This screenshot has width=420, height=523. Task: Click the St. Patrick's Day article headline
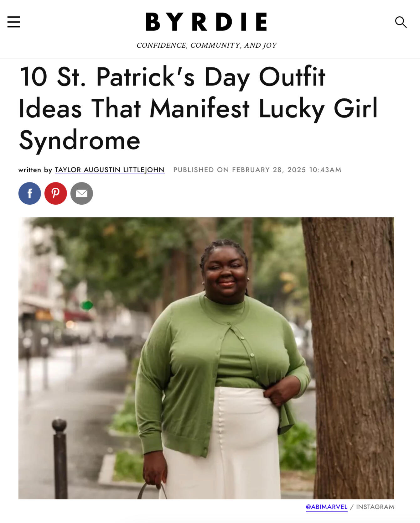(198, 108)
